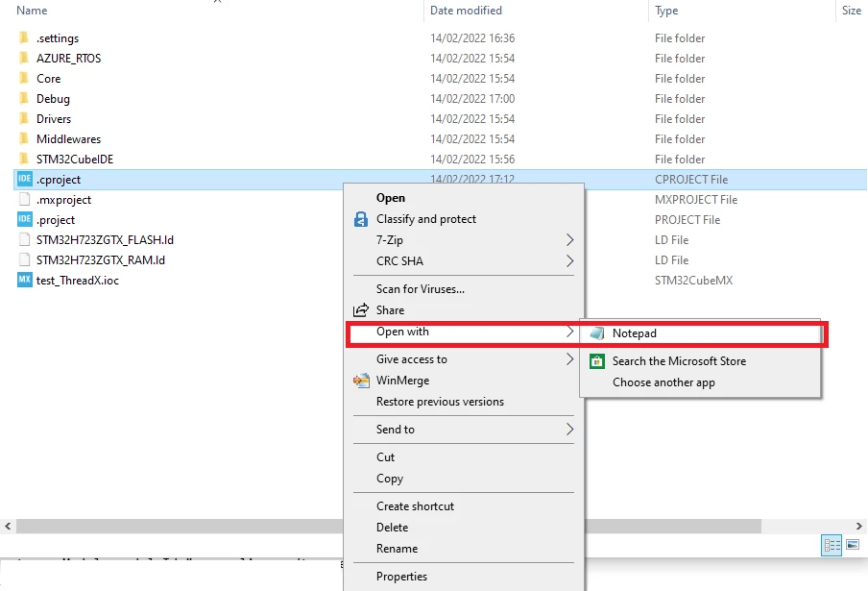
Task: Click the 14/02/2022 17:00 date cell
Action: point(472,99)
